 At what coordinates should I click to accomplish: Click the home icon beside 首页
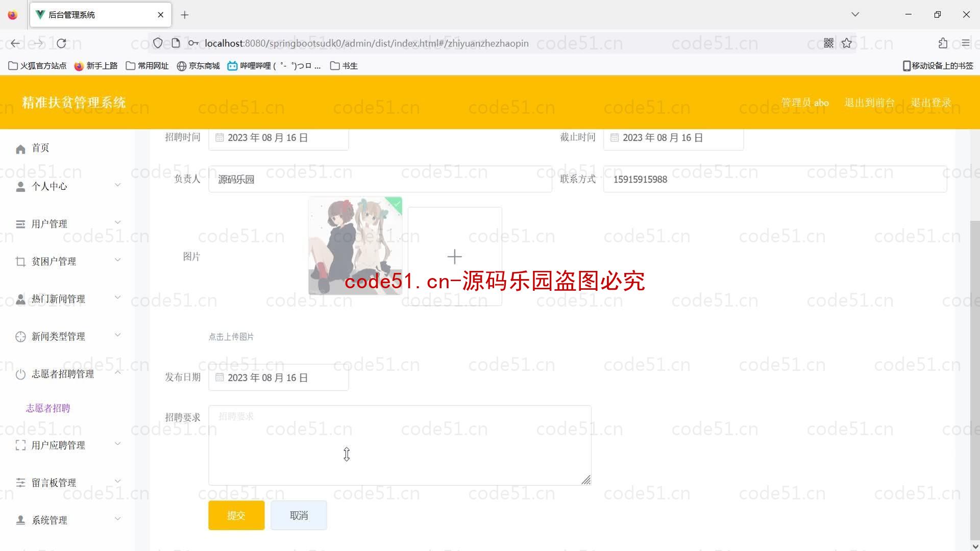coord(20,149)
